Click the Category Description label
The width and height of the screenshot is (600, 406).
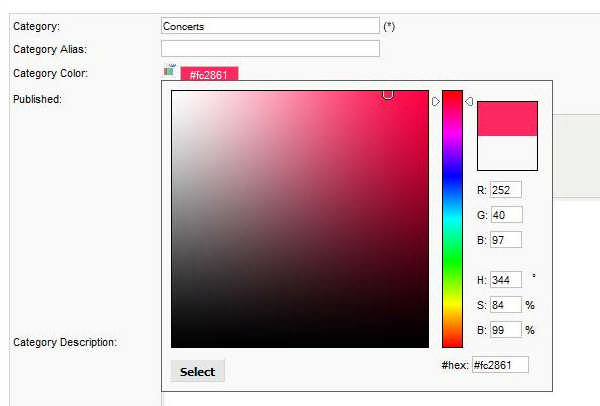click(x=65, y=342)
